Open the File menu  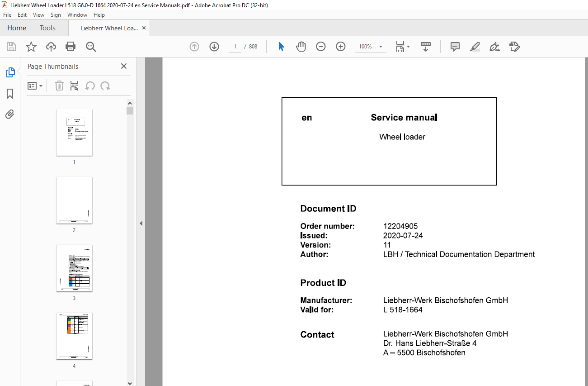(x=7, y=15)
